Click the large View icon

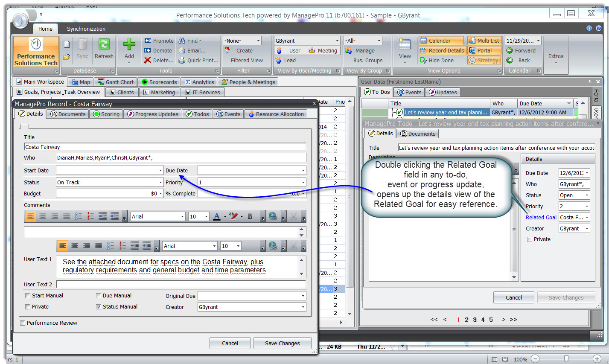pyautogui.click(x=405, y=44)
